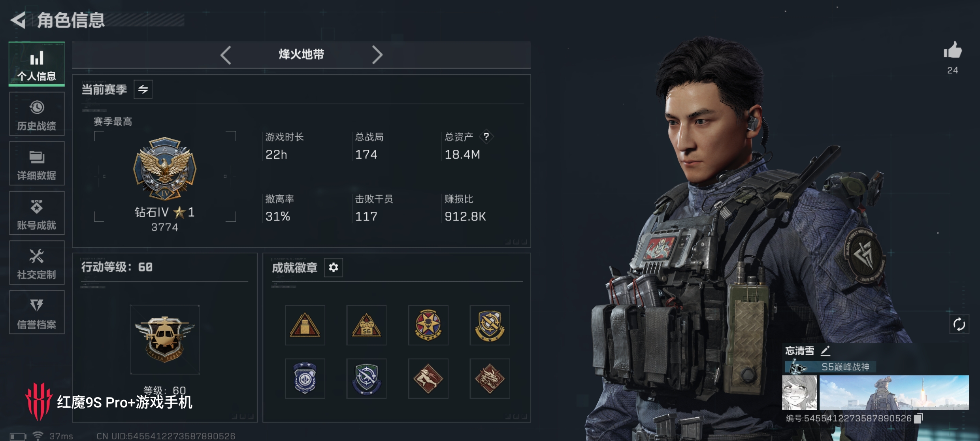980x441 pixels.
Task: Copy the player 编号 with copy icon
Action: click(x=919, y=418)
